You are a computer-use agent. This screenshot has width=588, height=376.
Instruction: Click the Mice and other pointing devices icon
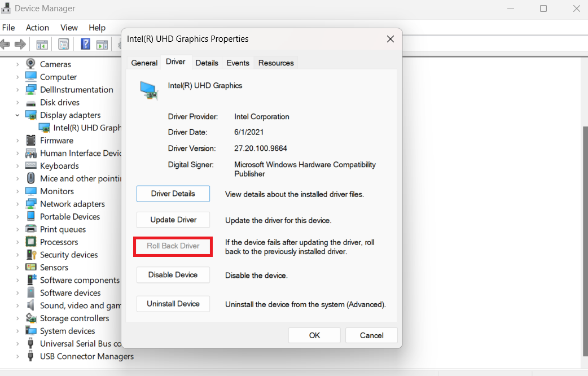(x=30, y=178)
